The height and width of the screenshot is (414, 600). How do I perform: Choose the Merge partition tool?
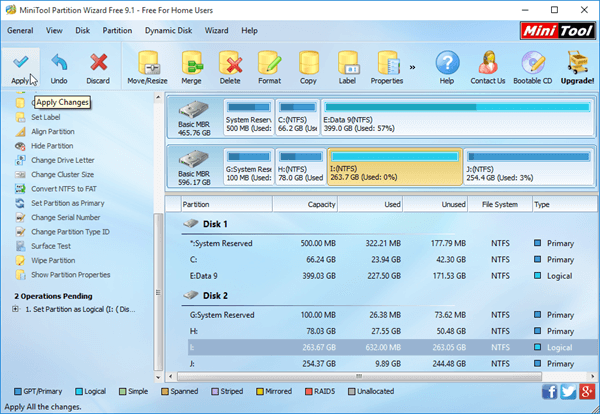tap(191, 68)
